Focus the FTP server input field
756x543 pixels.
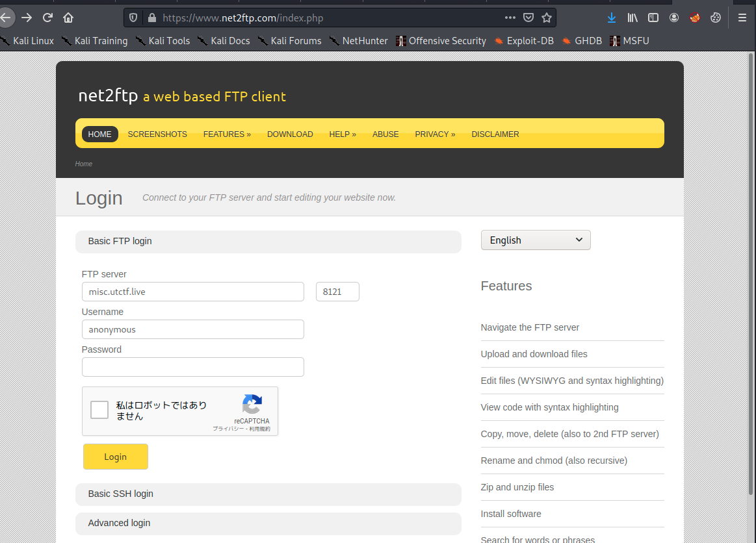coord(193,292)
